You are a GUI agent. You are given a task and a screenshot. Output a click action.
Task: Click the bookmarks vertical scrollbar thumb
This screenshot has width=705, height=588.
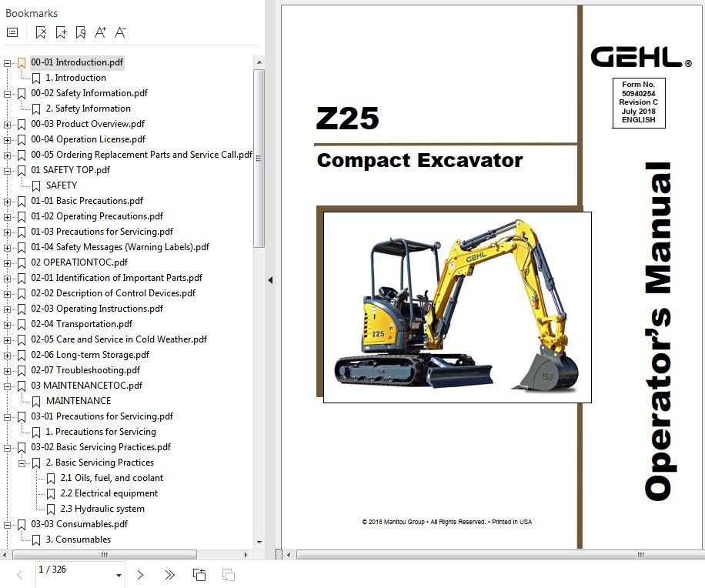coord(259,159)
